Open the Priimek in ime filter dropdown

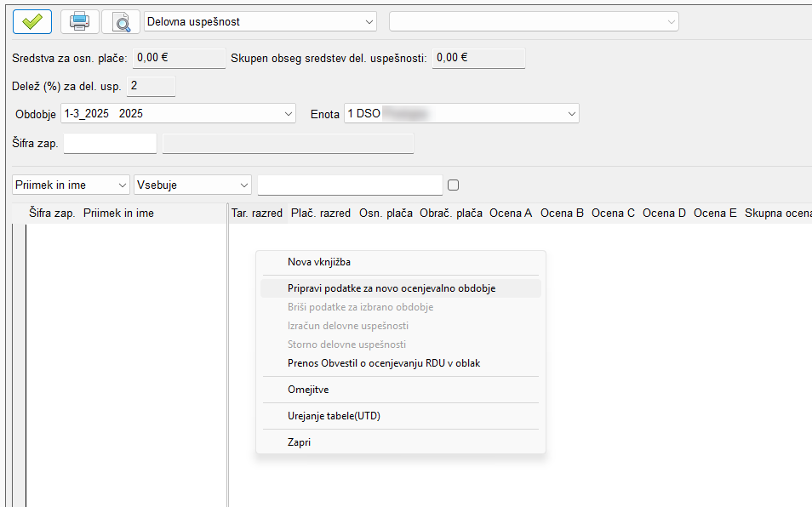click(x=71, y=185)
